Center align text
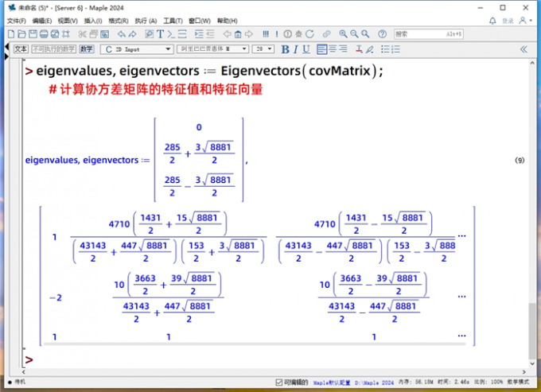 [333, 49]
